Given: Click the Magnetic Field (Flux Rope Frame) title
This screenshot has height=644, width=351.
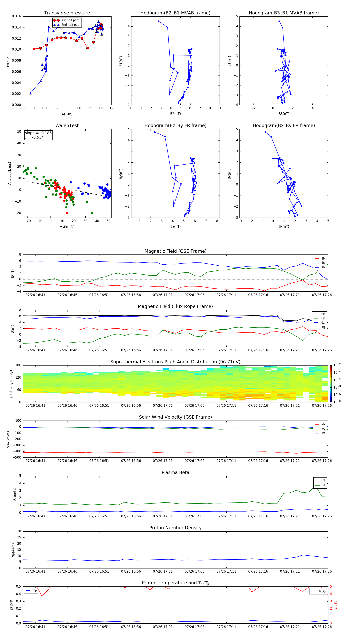Looking at the screenshot, I should [x=175, y=307].
